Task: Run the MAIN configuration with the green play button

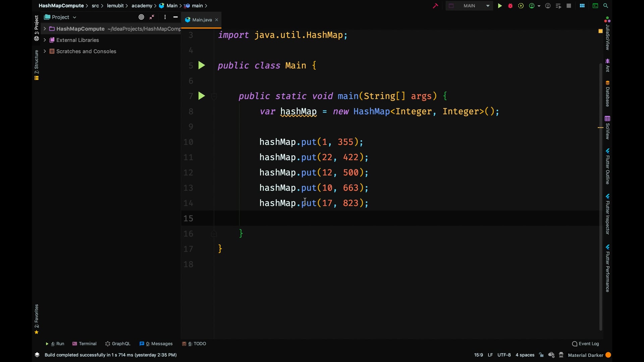Action: (x=500, y=6)
